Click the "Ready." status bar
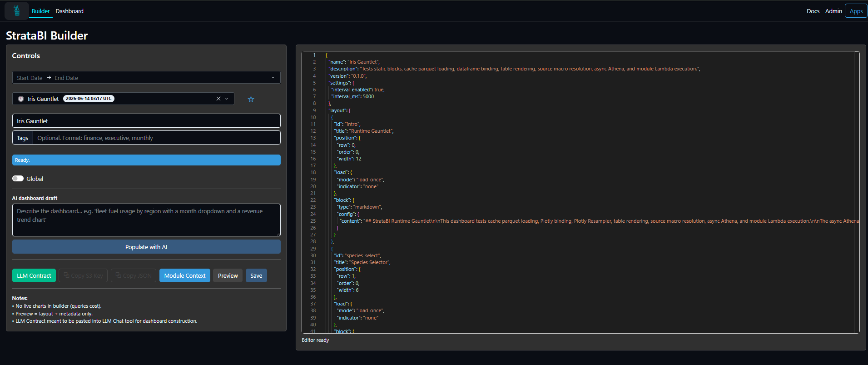This screenshot has height=365, width=868. tap(146, 160)
